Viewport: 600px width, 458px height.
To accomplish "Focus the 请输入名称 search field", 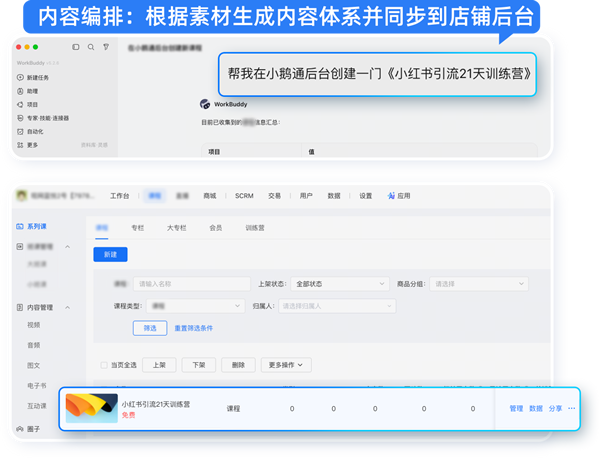I will coord(192,284).
